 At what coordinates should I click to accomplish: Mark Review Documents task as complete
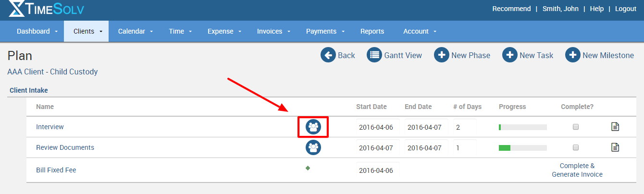click(x=576, y=147)
